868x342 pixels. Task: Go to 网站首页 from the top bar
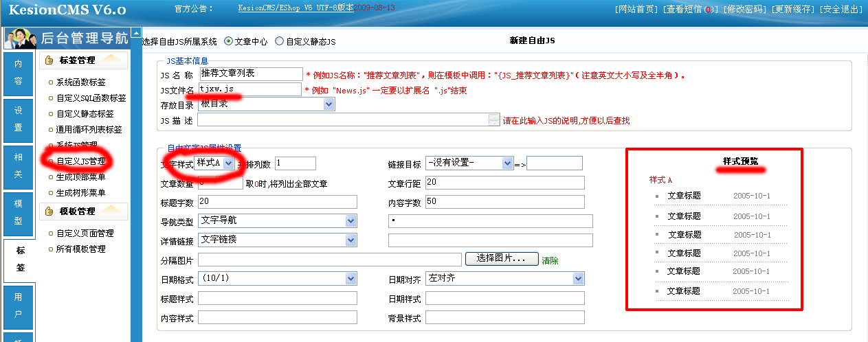pyautogui.click(x=636, y=10)
